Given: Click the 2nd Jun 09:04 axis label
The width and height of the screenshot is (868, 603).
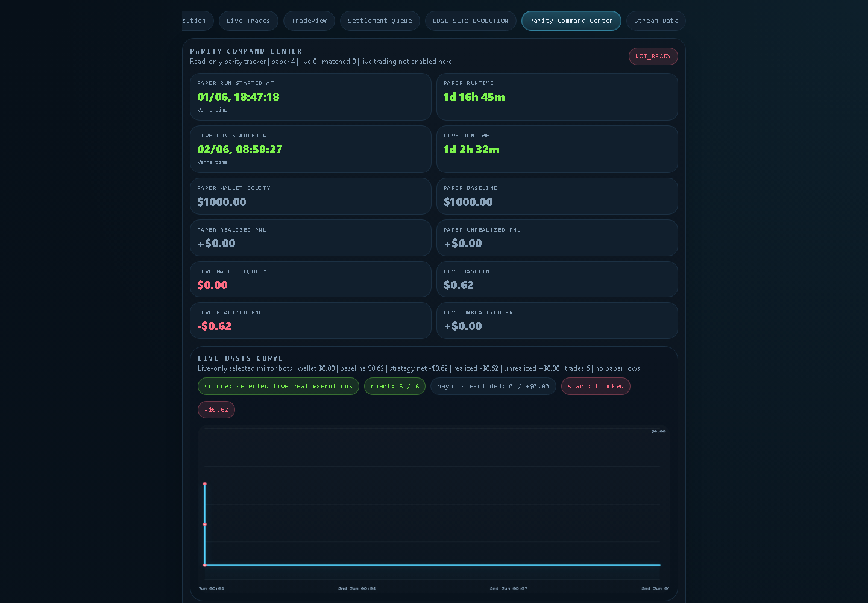Looking at the screenshot, I should [357, 589].
